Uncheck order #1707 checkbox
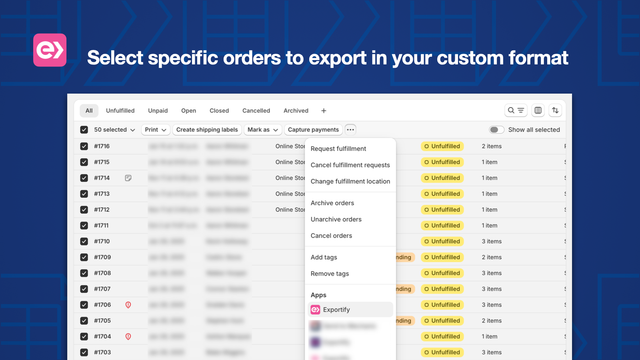Screen dimensions: 640x360 coord(84,289)
